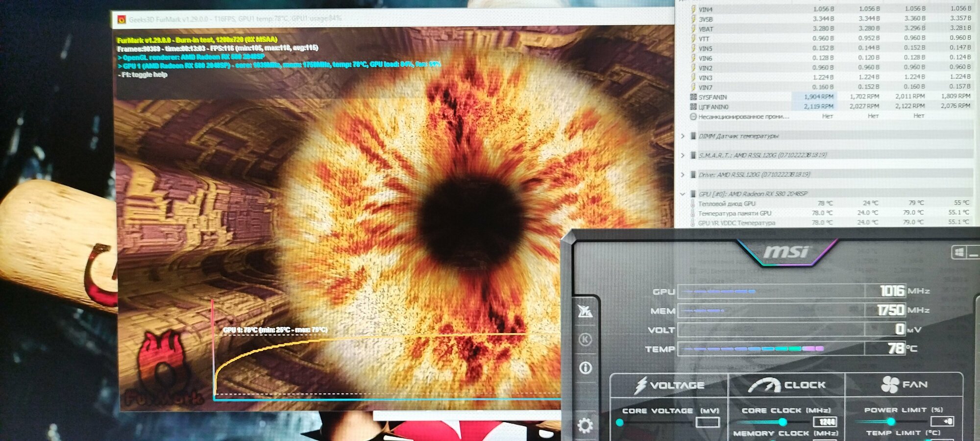The image size is (980, 441).
Task: Click the FurMark Burn-in test overlay line
Action: 197,39
